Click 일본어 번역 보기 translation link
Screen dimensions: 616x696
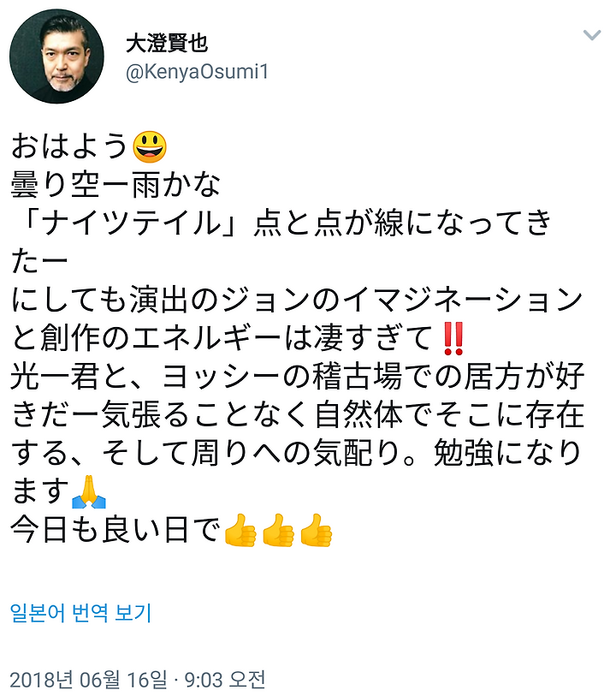80,613
